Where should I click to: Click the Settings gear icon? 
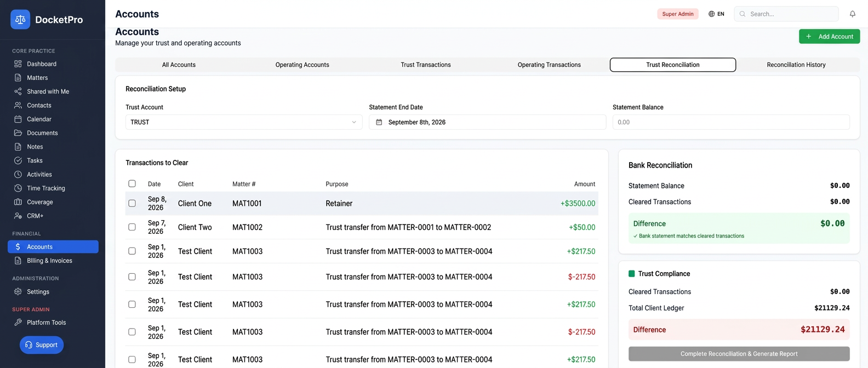[x=18, y=292]
